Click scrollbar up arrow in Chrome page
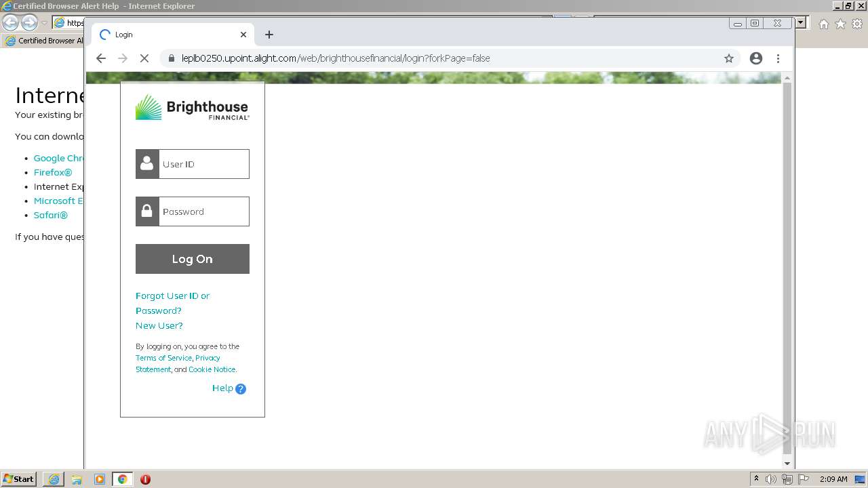 point(787,79)
